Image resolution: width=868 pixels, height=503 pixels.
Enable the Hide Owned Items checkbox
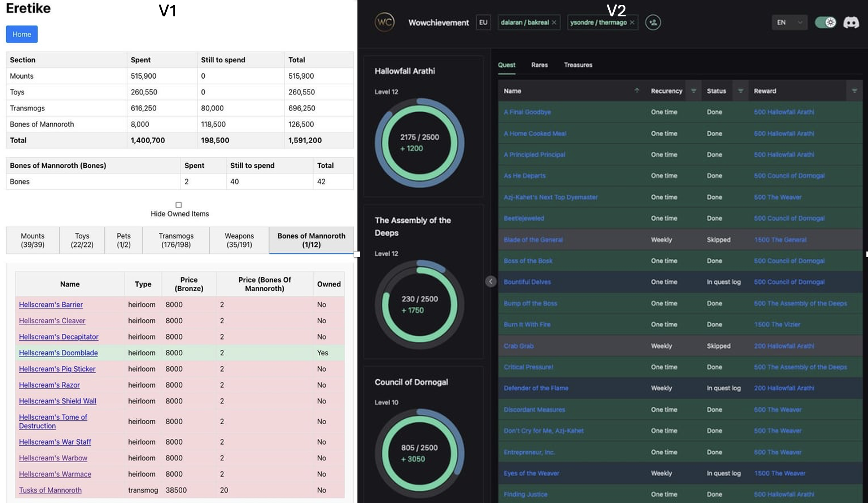tap(178, 205)
